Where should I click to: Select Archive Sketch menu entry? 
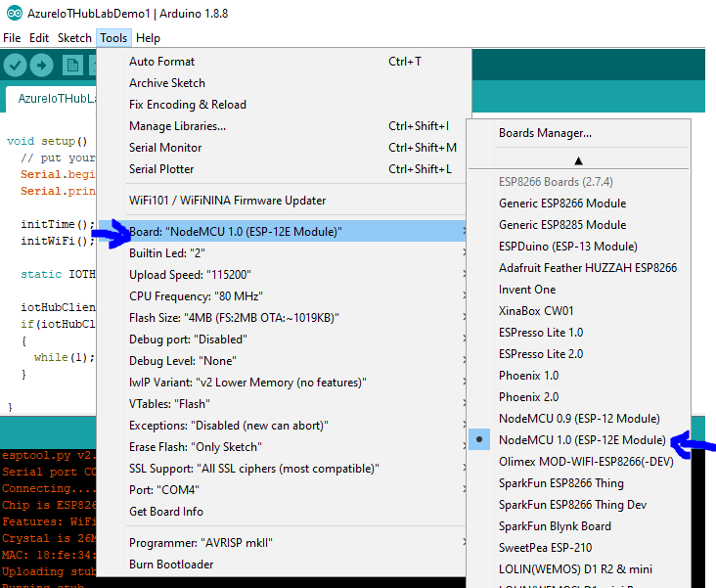(284, 83)
